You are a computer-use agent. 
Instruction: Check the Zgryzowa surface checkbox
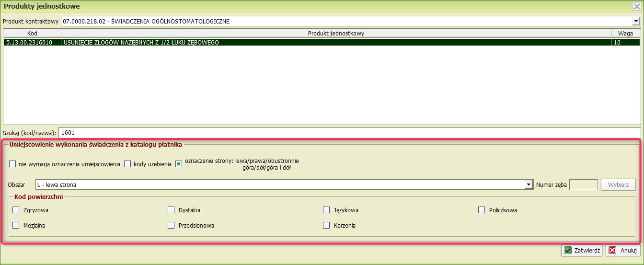(16, 210)
